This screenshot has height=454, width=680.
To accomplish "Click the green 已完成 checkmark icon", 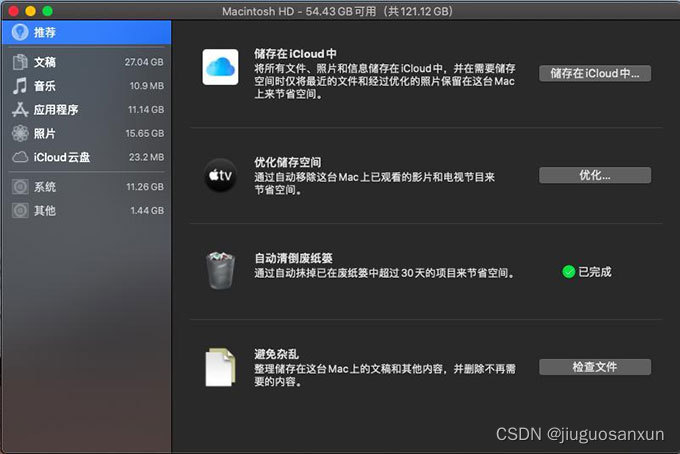I will [x=569, y=272].
